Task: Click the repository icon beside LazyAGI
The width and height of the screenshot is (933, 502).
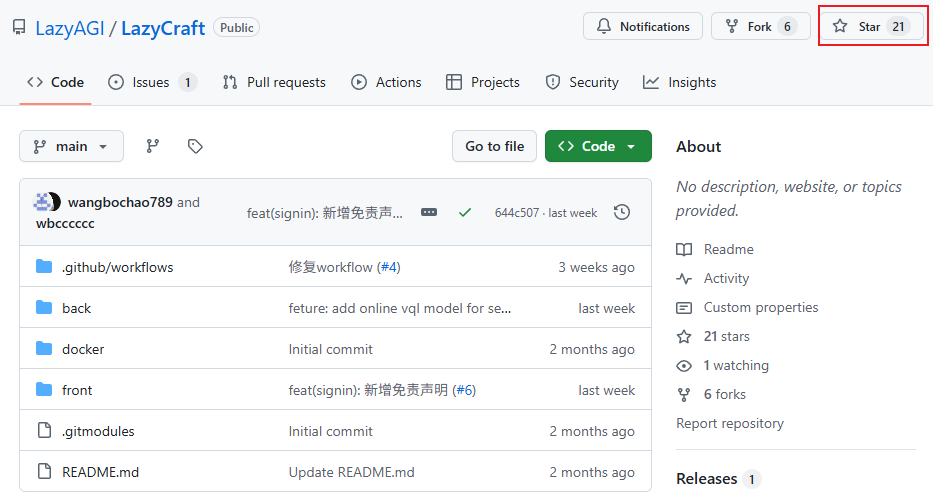Action: point(19,27)
